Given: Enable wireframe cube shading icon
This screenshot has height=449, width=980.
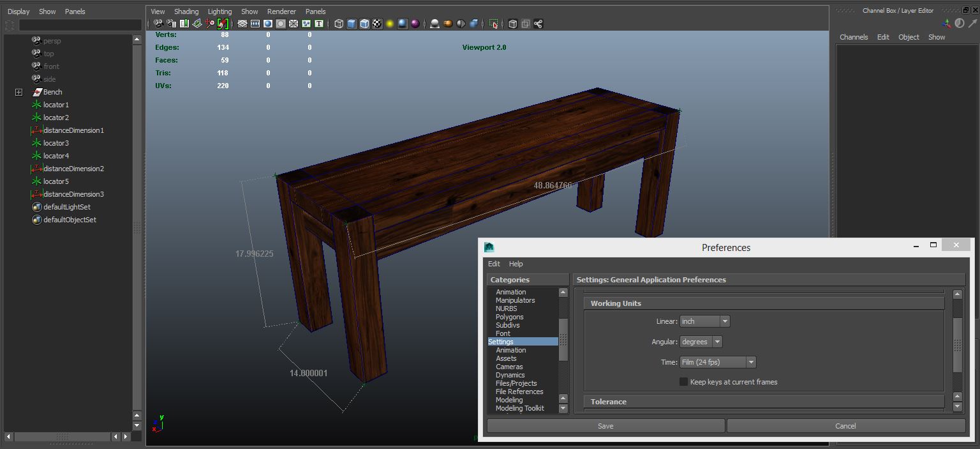Looking at the screenshot, I should point(339,24).
